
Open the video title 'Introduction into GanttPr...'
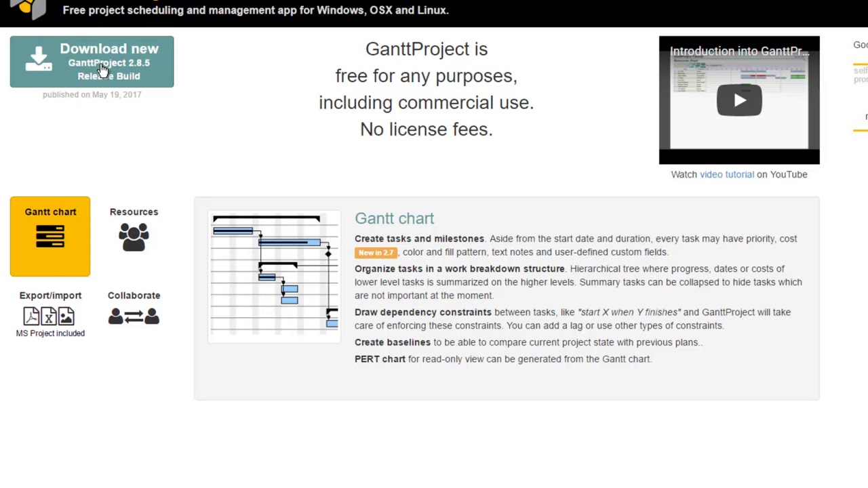(x=739, y=52)
